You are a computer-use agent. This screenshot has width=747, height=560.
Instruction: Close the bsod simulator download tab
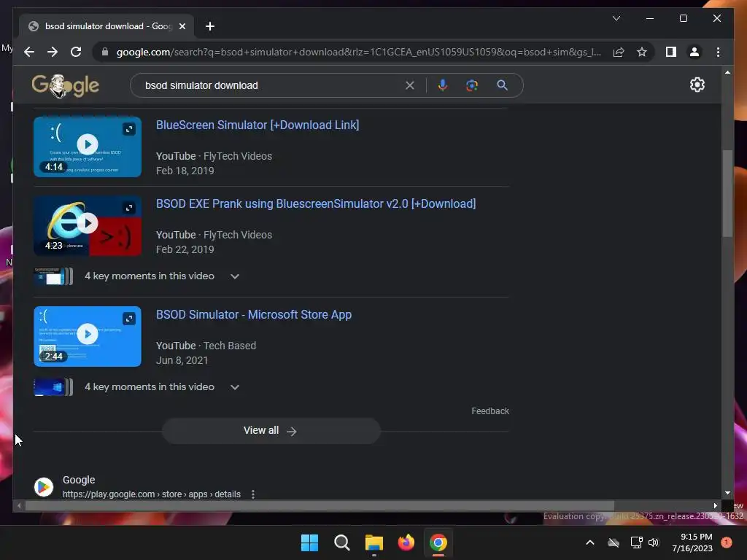pyautogui.click(x=182, y=26)
